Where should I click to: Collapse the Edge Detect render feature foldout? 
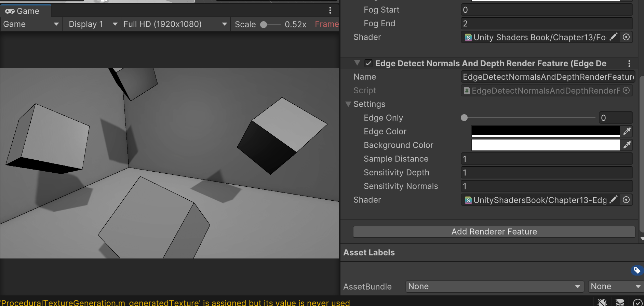357,63
